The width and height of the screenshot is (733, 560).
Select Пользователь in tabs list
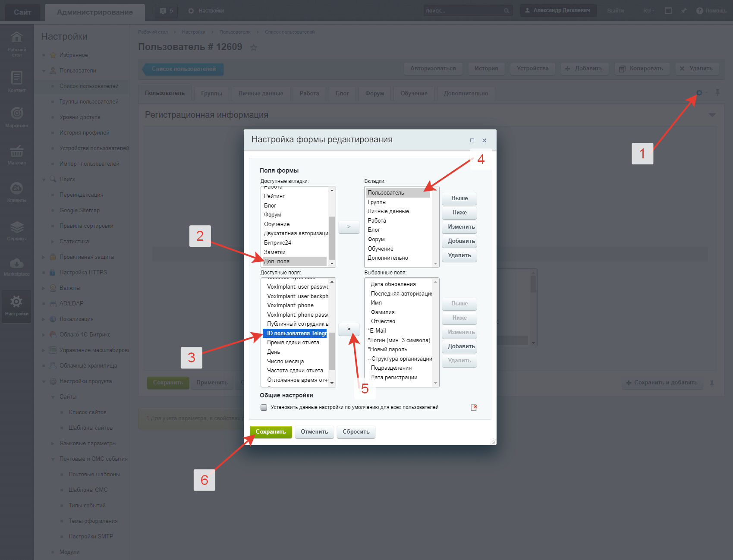point(398,193)
